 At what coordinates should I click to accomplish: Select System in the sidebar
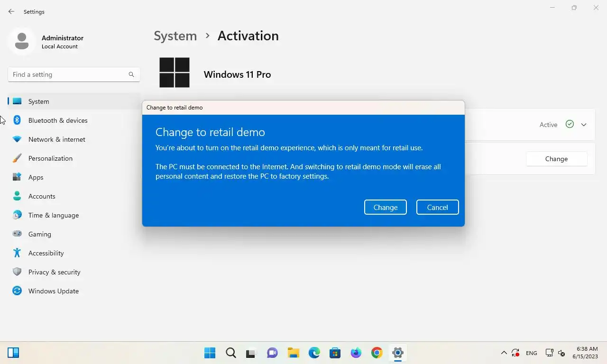click(74, 101)
